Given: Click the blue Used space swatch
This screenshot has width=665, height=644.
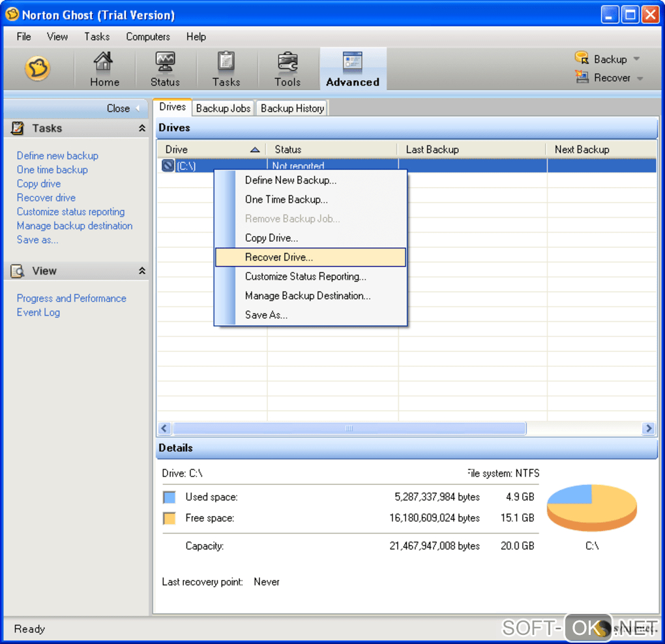Looking at the screenshot, I should point(170,497).
